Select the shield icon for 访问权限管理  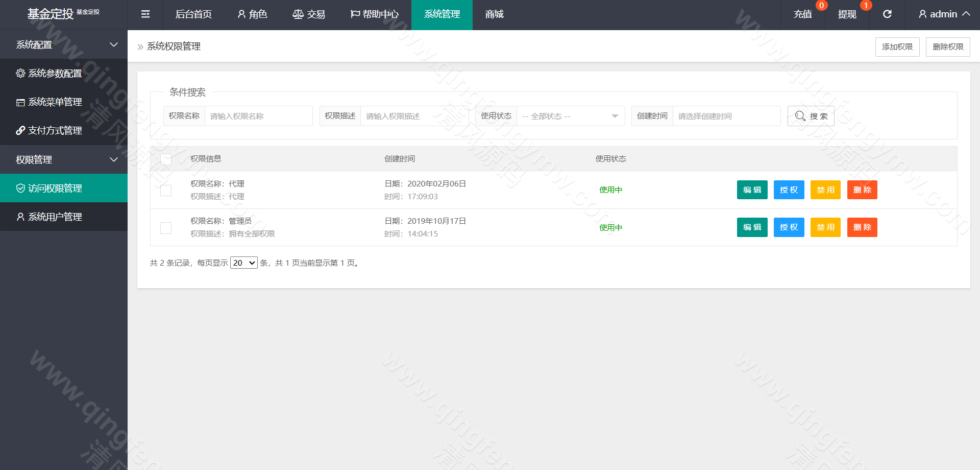tap(20, 188)
